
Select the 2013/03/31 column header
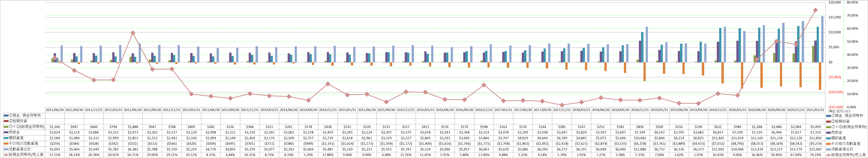click(x=191, y=110)
